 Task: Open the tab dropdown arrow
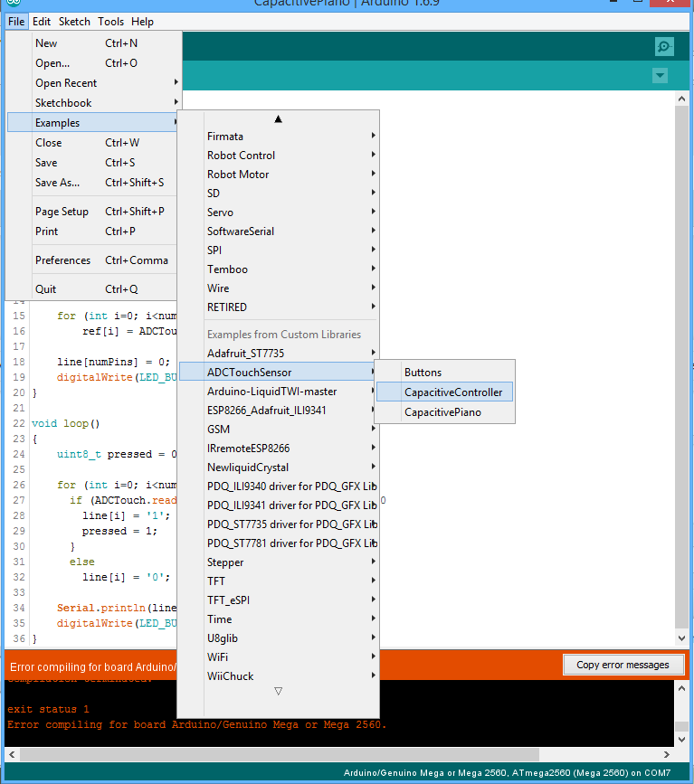pos(660,75)
